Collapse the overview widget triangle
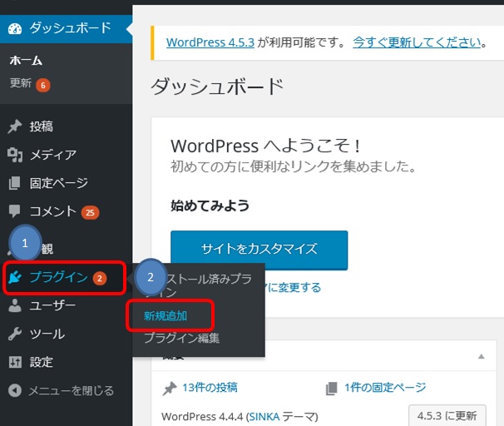The width and height of the screenshot is (504, 426). 482,356
